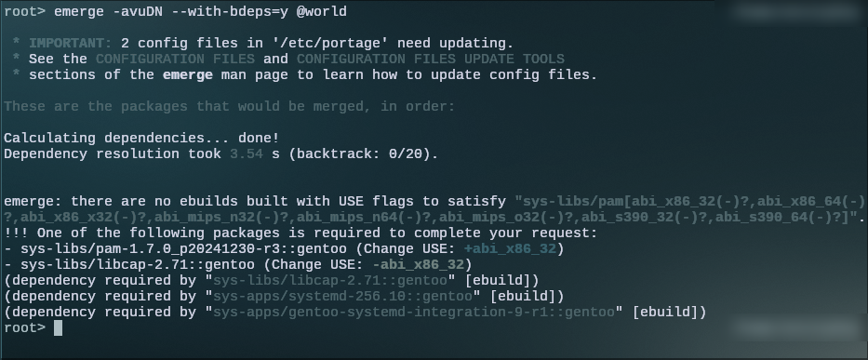Click the terminal cursor block at bottom prompt
This screenshot has height=360, width=868.
(58, 328)
